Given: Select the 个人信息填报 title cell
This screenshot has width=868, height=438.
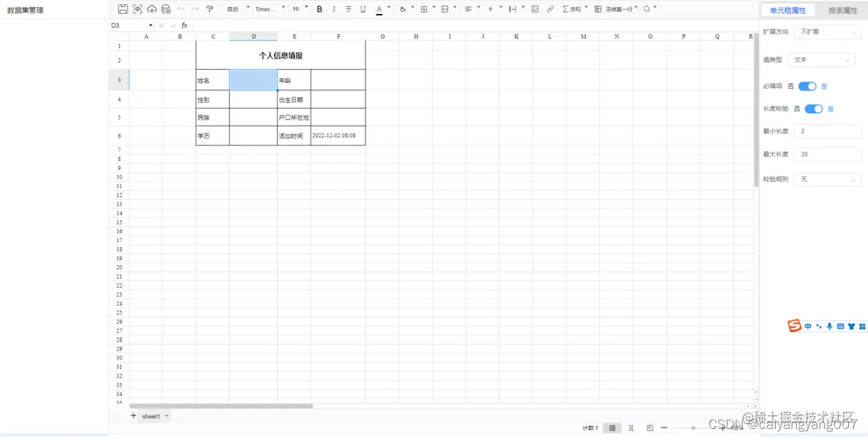Looking at the screenshot, I should [281, 55].
